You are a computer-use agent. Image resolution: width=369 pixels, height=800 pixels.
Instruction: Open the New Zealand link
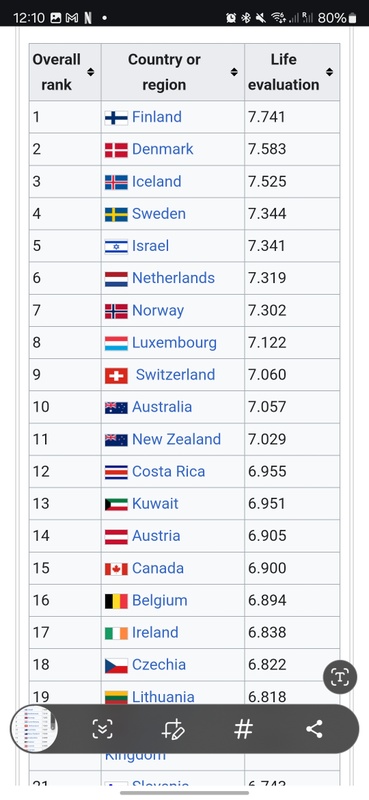coord(176,439)
